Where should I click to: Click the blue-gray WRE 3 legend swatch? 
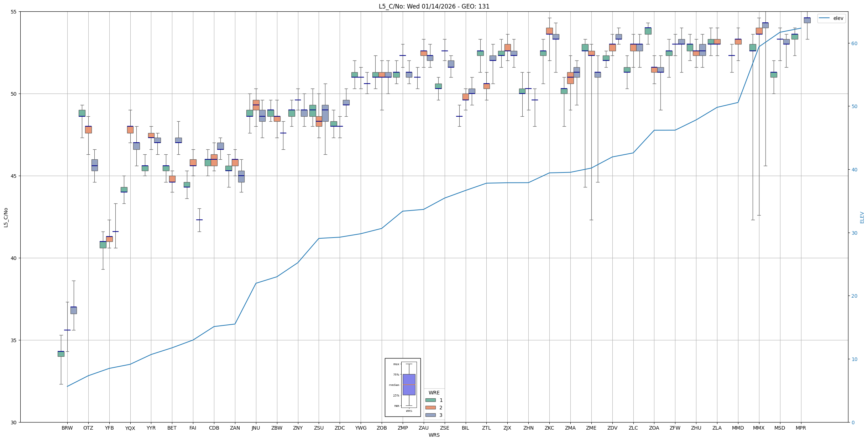430,415
